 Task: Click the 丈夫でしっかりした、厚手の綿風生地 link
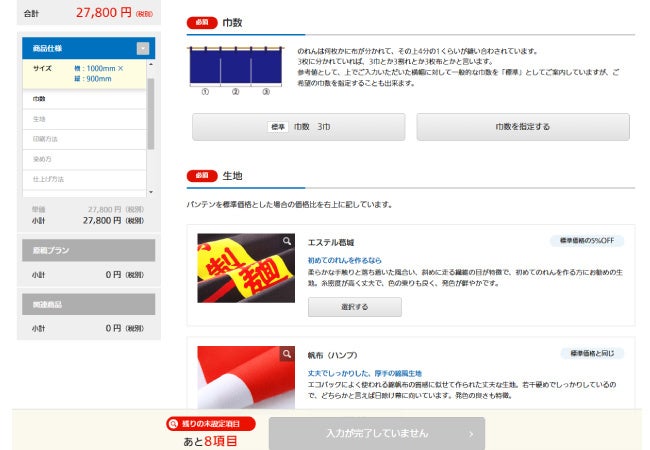364,373
